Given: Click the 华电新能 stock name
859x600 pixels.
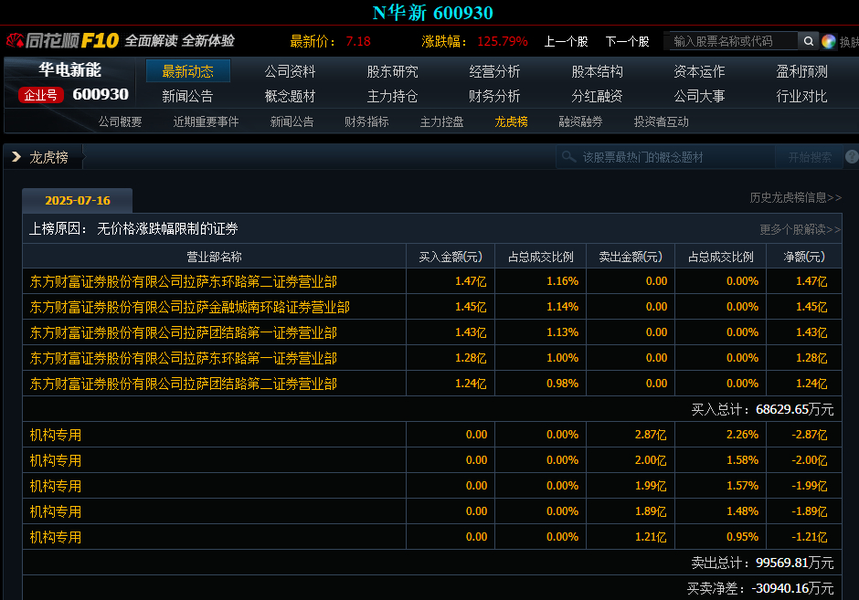Looking at the screenshot, I should pos(70,70).
